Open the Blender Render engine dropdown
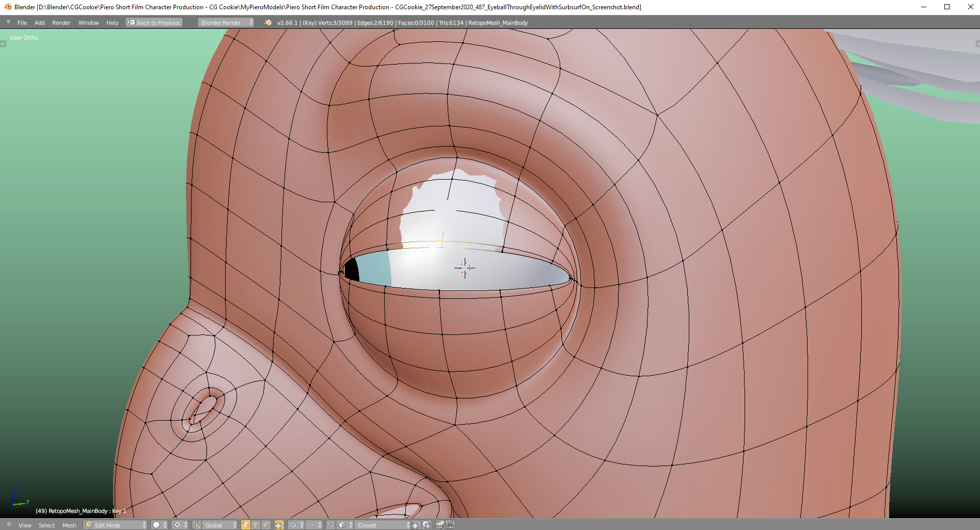The height and width of the screenshot is (530, 980). coord(226,23)
